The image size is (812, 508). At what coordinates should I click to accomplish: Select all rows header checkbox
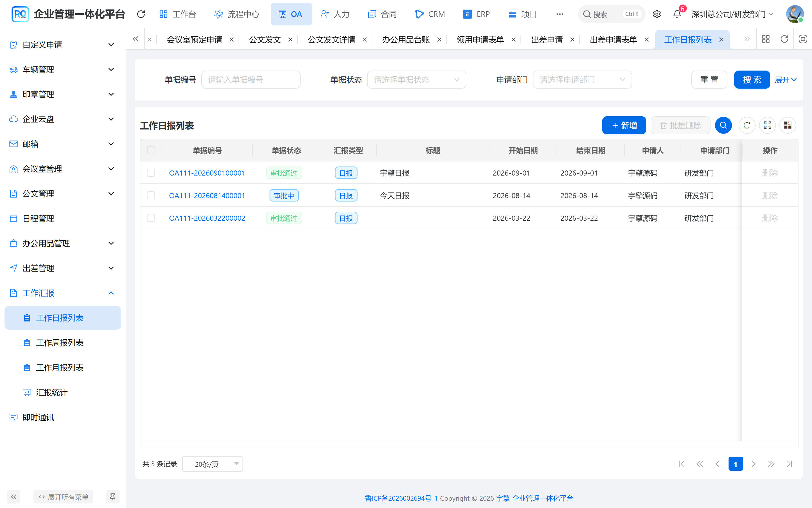pyautogui.click(x=151, y=150)
